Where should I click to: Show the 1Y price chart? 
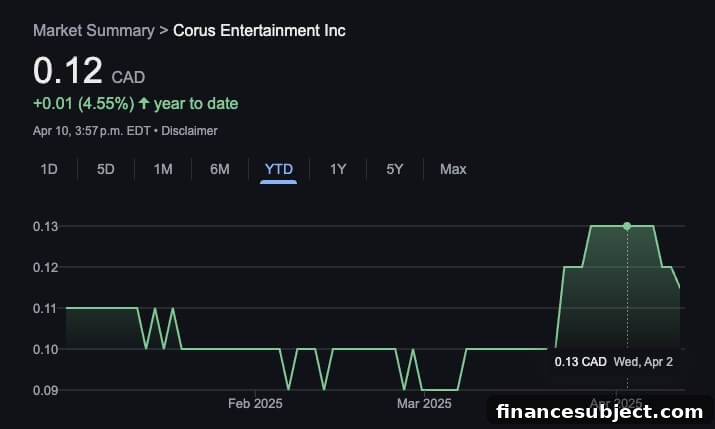338,170
